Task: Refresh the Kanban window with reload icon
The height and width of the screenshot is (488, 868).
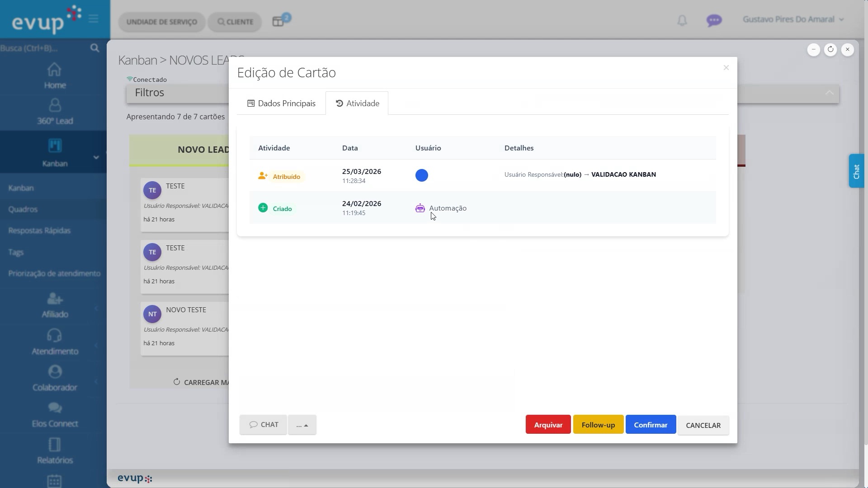Action: point(830,49)
